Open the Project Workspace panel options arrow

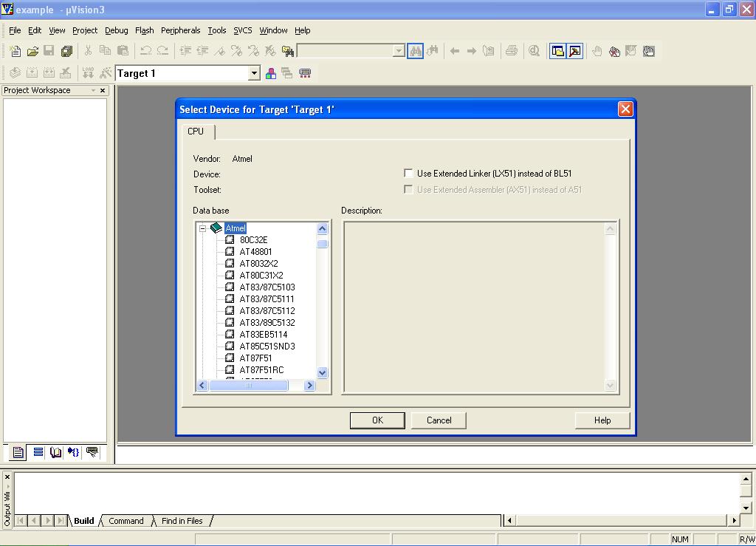click(93, 90)
